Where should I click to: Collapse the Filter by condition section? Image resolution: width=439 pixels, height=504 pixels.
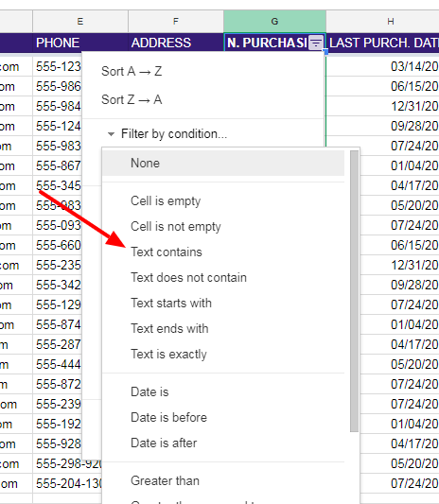[111, 133]
